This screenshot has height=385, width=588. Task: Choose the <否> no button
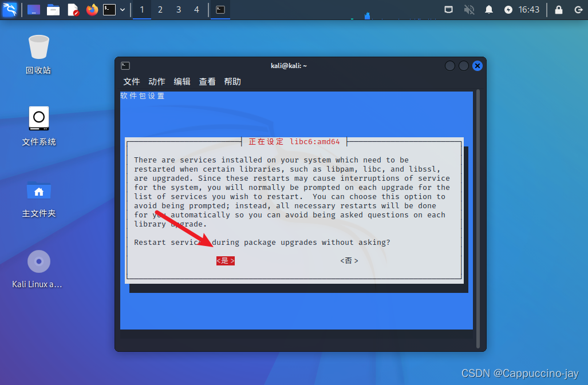349,261
